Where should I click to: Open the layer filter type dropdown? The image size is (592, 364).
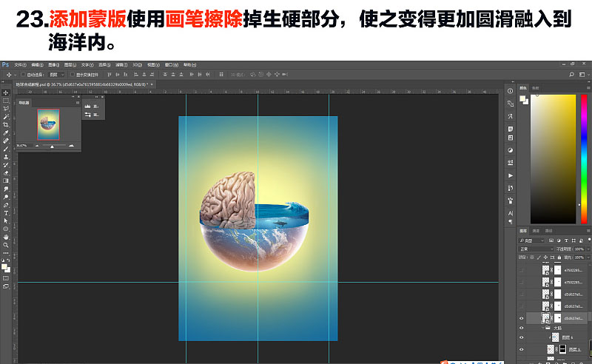click(x=531, y=240)
